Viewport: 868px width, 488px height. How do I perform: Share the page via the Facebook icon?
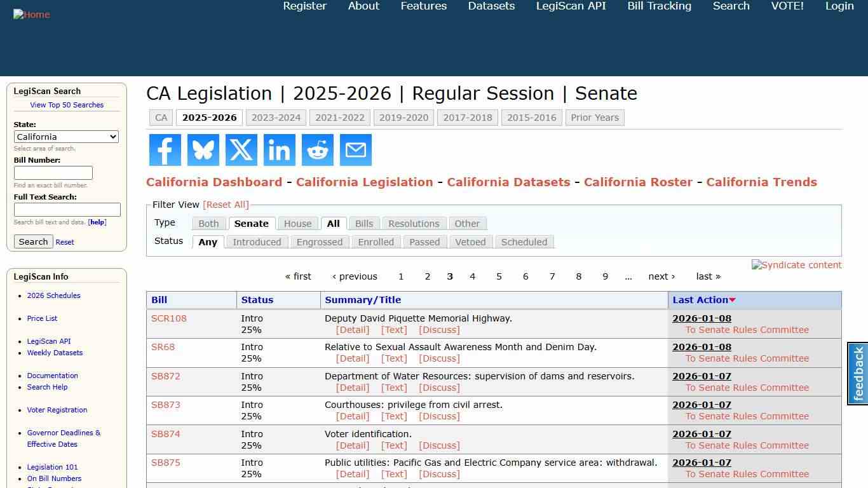(165, 150)
